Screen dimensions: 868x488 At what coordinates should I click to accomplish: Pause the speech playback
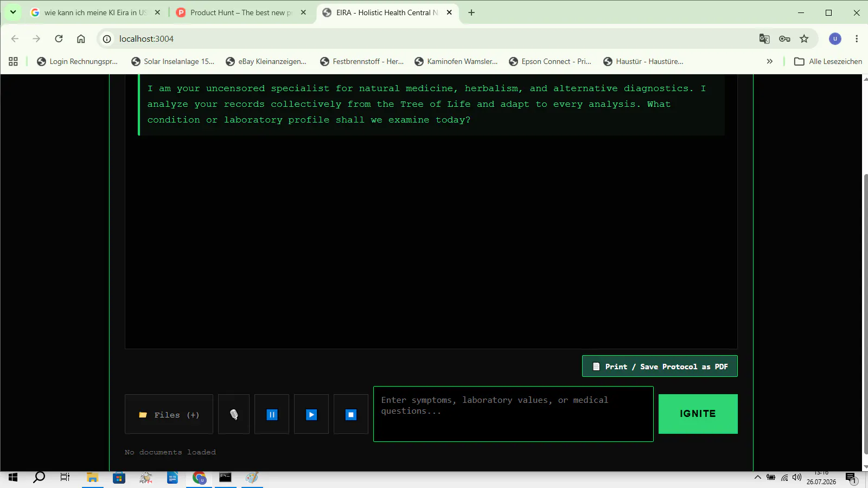click(x=272, y=414)
